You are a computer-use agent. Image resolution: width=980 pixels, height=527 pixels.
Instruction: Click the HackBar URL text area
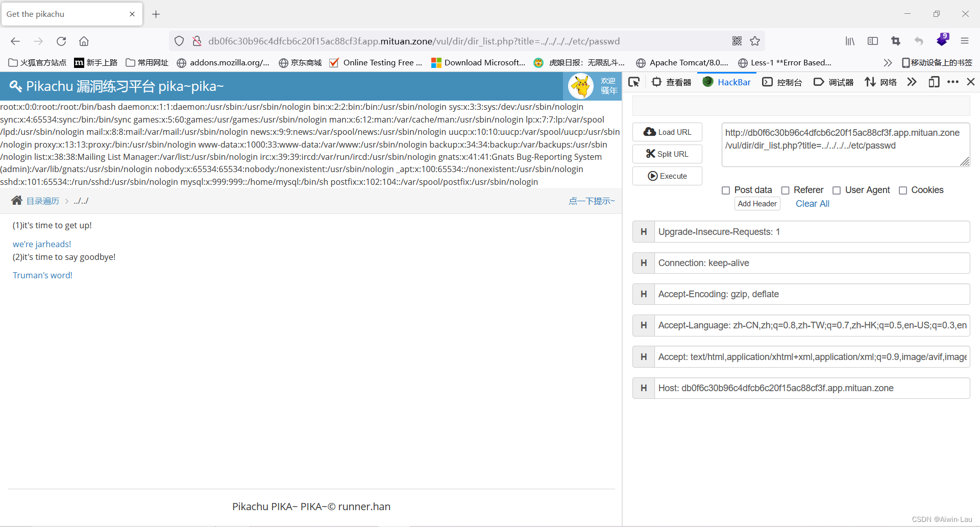846,145
